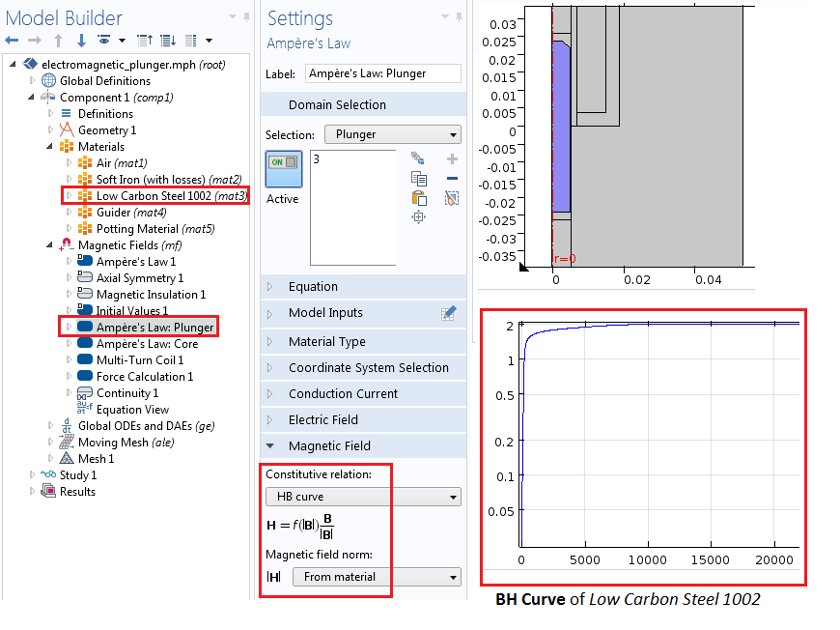Expand the Conduction Current section
Image resolution: width=840 pixels, height=630 pixels.
[x=343, y=393]
